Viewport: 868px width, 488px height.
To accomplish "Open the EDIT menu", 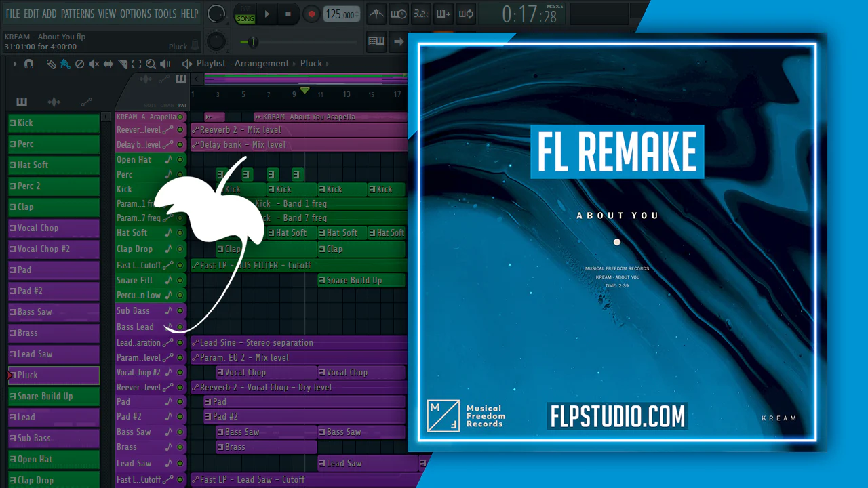I will tap(31, 14).
